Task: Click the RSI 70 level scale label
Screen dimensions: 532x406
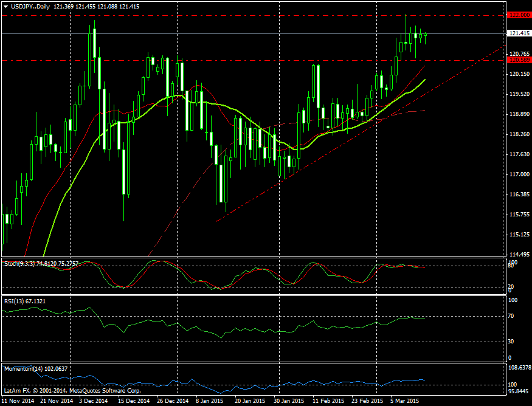Action: point(511,316)
